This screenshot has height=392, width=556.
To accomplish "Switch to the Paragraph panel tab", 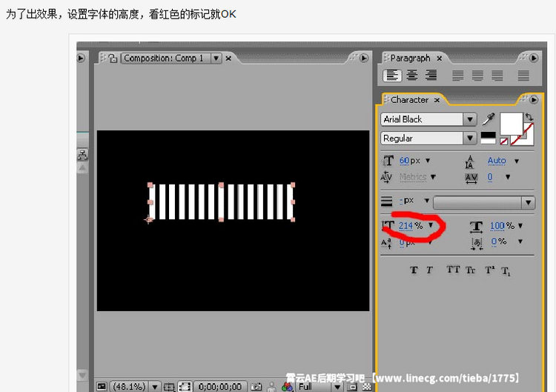I will pos(410,58).
